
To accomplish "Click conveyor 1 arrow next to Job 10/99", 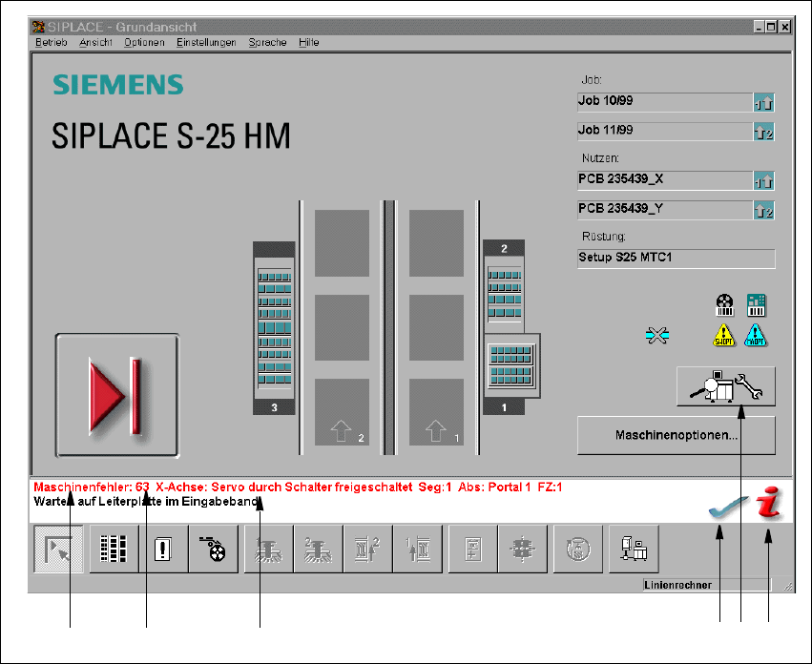I will click(763, 103).
